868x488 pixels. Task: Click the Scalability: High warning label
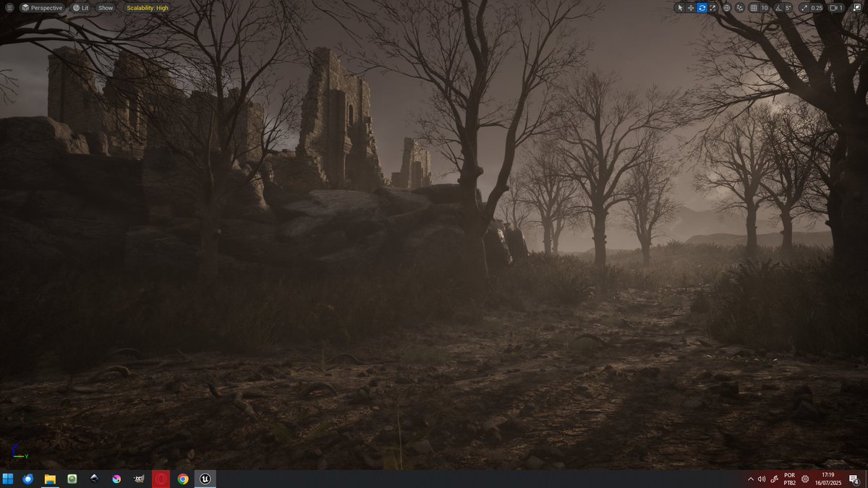[x=148, y=8]
